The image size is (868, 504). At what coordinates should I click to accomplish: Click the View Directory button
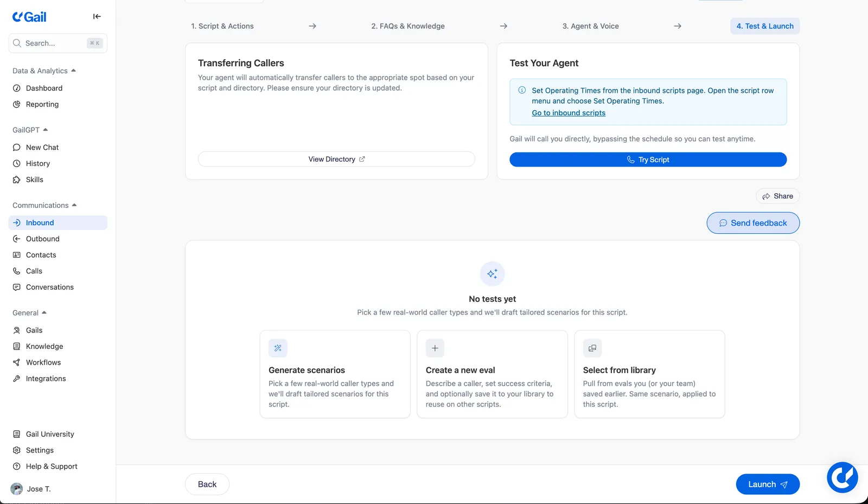pyautogui.click(x=336, y=159)
